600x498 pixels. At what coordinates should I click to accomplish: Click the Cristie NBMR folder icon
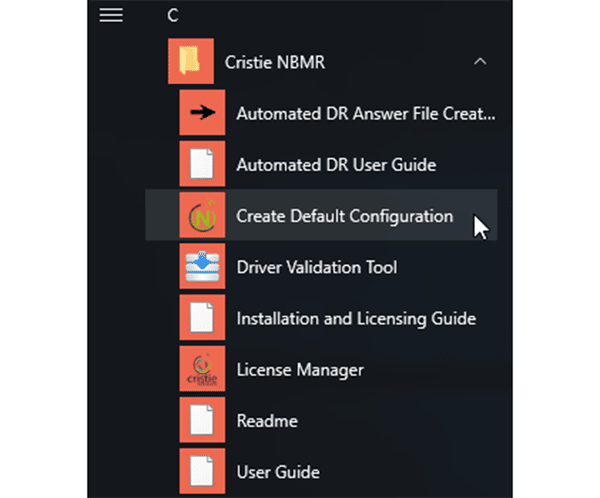point(191,61)
